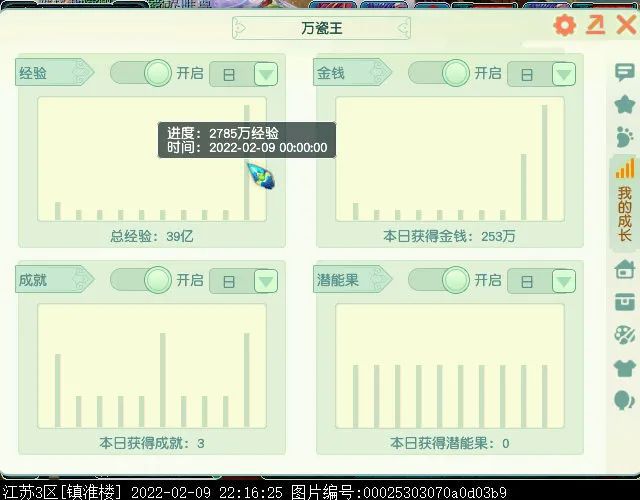This screenshot has width=640, height=500.
Task: Click the tall sixth bar in 成就 chart
Action: [162, 380]
